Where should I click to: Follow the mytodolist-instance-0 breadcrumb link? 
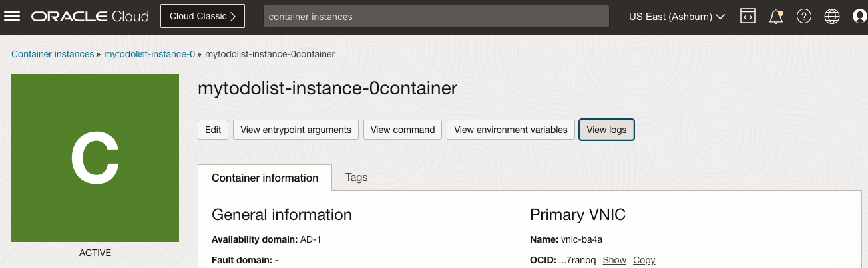click(149, 54)
